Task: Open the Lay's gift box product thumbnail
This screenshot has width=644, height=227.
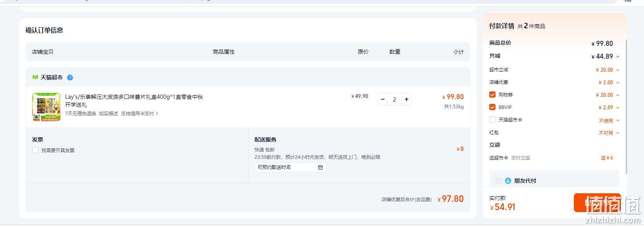Action: 46,107
